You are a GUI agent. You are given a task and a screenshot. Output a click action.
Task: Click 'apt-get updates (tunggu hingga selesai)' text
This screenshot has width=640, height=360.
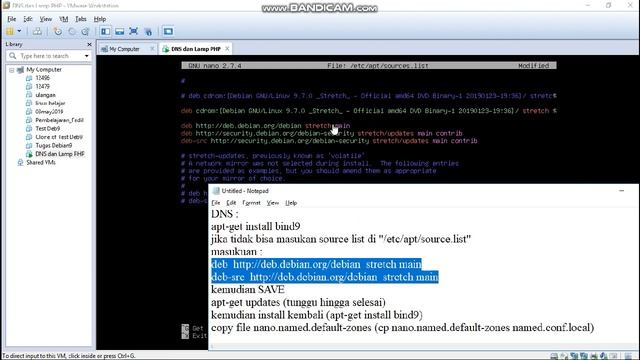pyautogui.click(x=298, y=302)
